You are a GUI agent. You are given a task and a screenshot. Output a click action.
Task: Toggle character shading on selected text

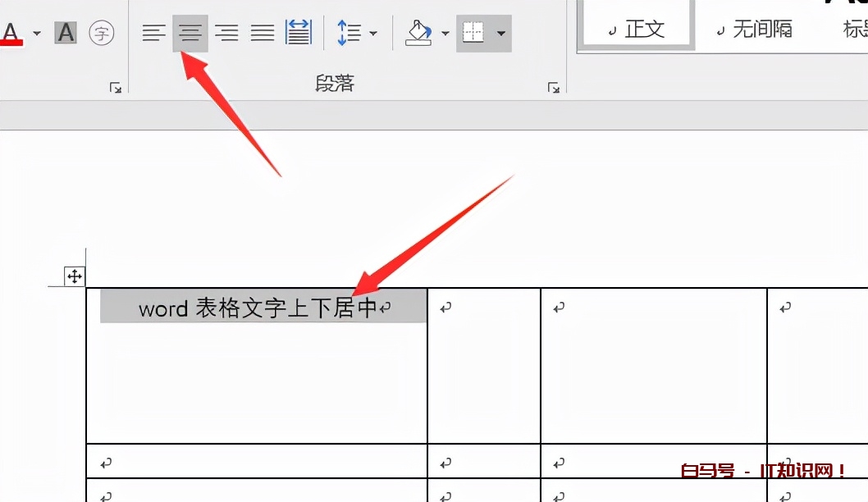(66, 34)
